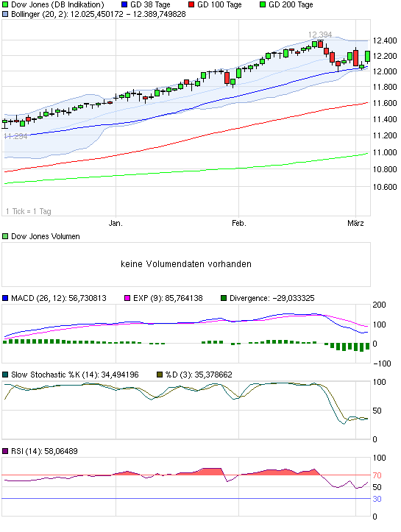Click the 'EXP (9): 85,764138' text
The image size is (401, 532).
coord(168,298)
